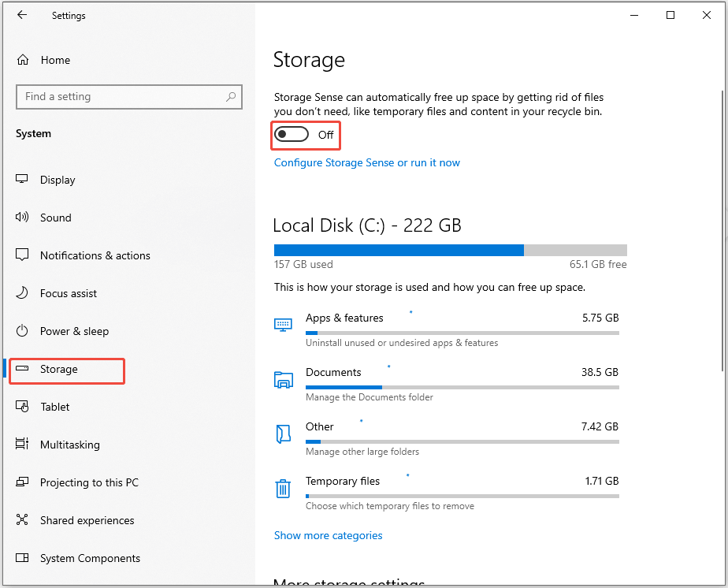Click the Documents folder icon

coord(283,379)
